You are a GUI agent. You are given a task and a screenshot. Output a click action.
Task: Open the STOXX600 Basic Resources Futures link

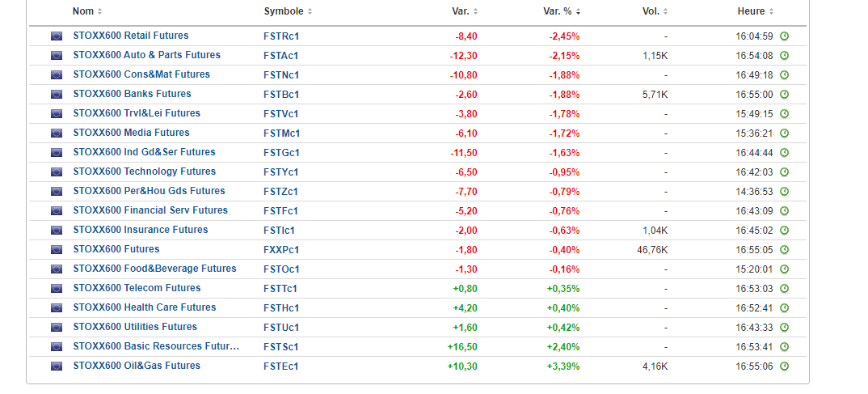tap(156, 346)
